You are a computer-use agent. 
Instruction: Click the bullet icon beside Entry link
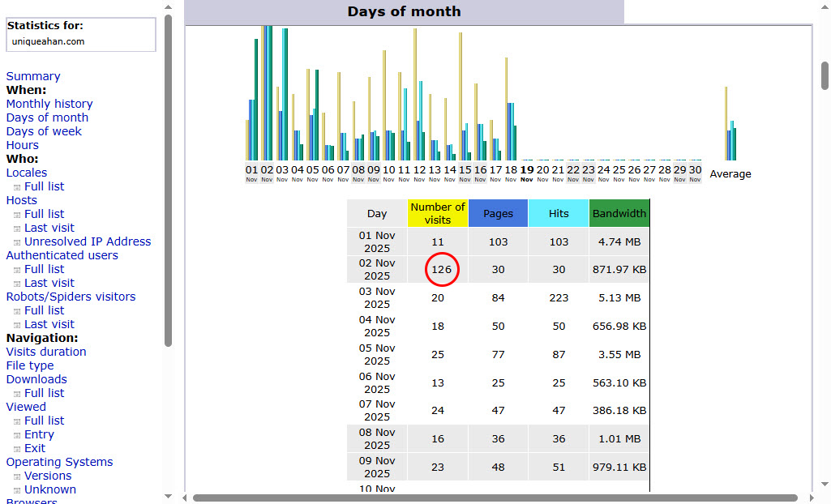[x=17, y=435]
